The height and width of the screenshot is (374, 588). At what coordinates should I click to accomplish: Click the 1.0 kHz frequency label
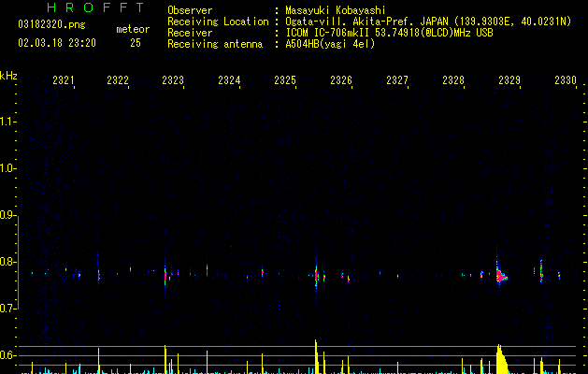(x=8, y=168)
